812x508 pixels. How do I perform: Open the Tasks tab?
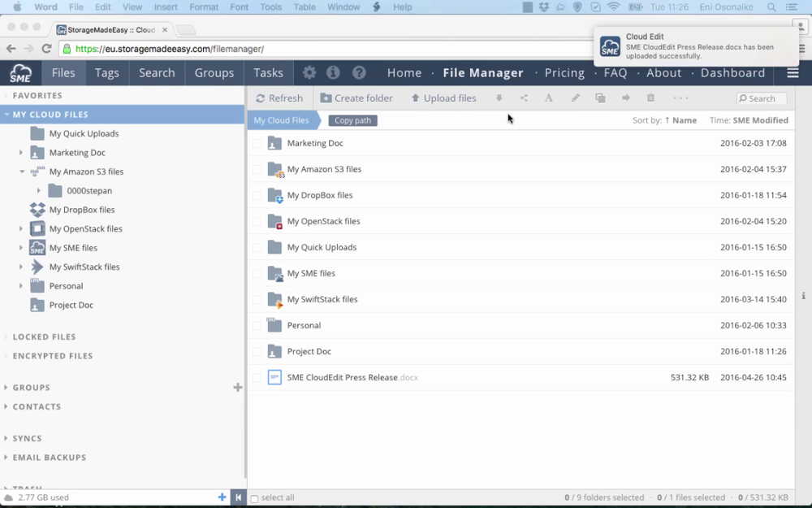click(x=268, y=72)
